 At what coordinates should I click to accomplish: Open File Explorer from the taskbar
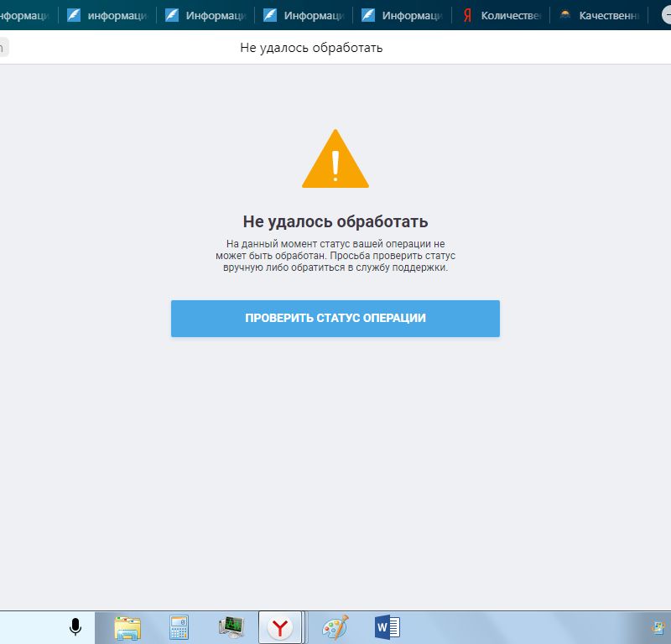[x=127, y=627]
